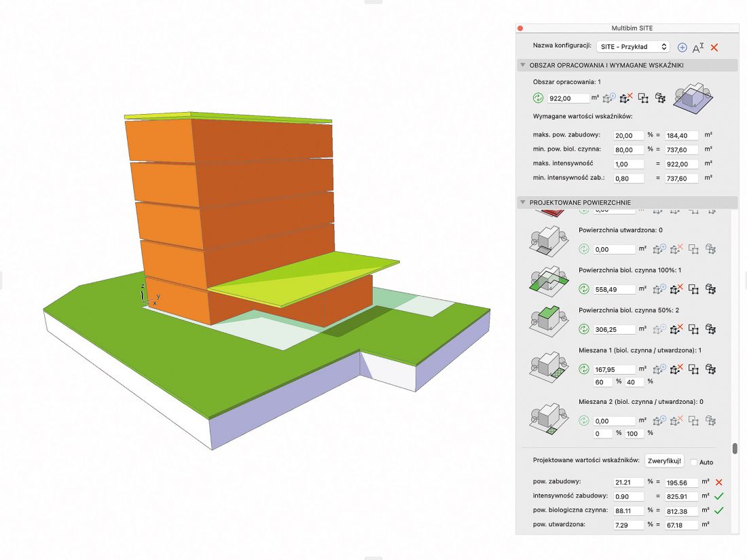747x560 pixels.
Task: Click overlapping squares icon in Mieszana 1 row
Action: [693, 369]
